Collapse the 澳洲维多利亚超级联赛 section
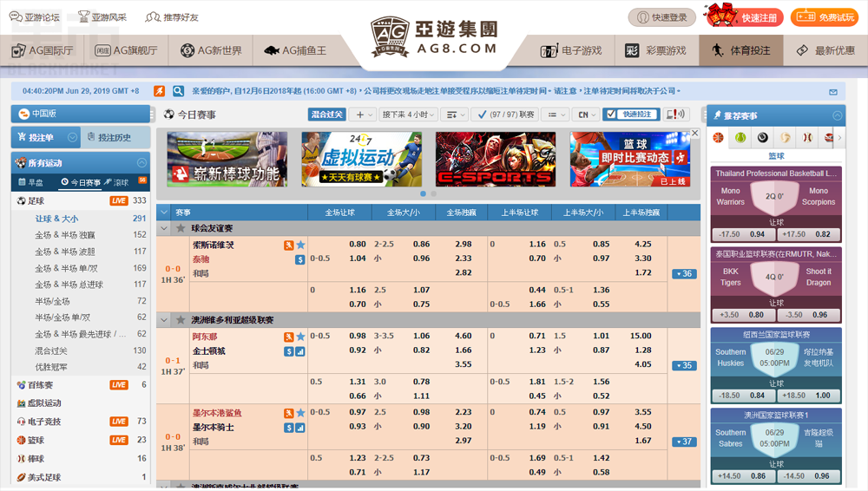The height and width of the screenshot is (491, 868). [164, 320]
